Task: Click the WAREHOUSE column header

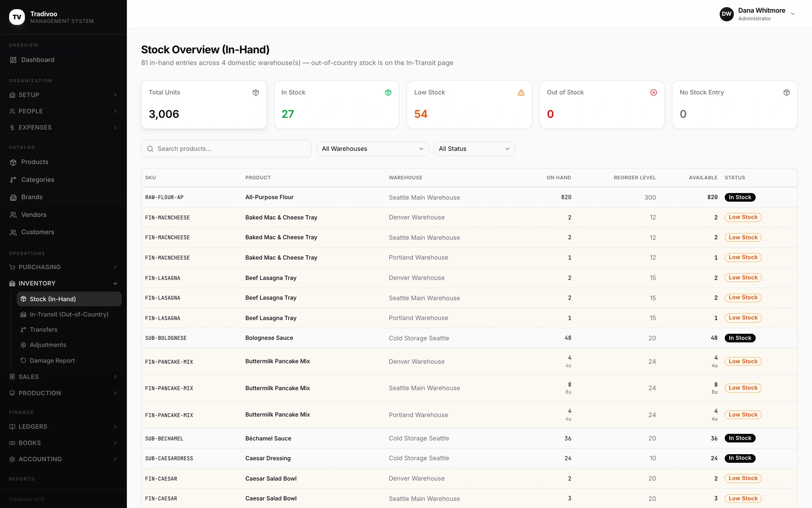Action: [405, 178]
